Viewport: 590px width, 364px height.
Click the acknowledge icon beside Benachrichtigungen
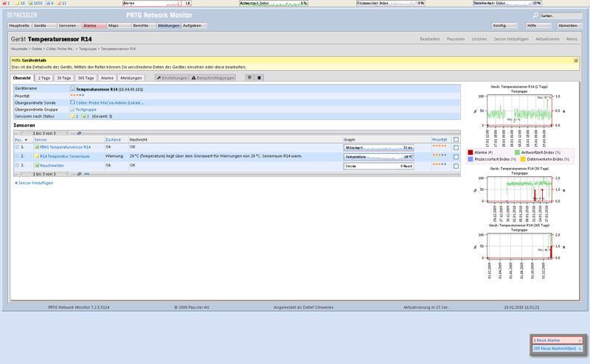point(249,77)
